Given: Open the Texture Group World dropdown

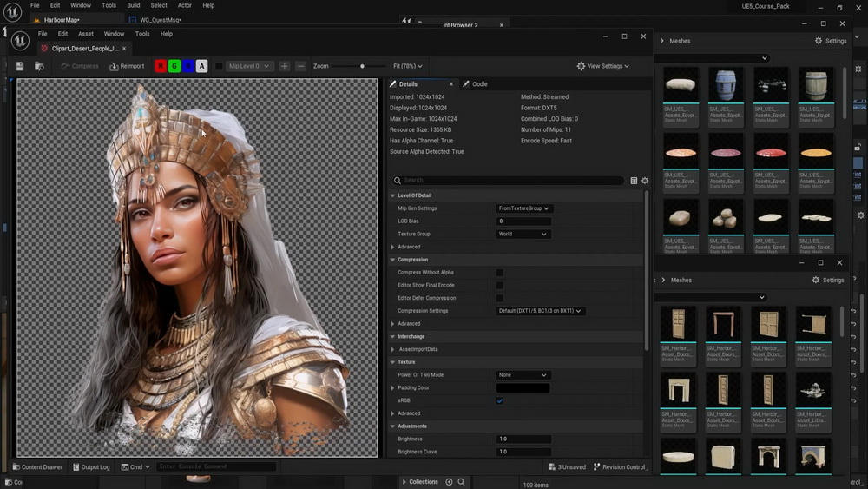Looking at the screenshot, I should click(523, 234).
